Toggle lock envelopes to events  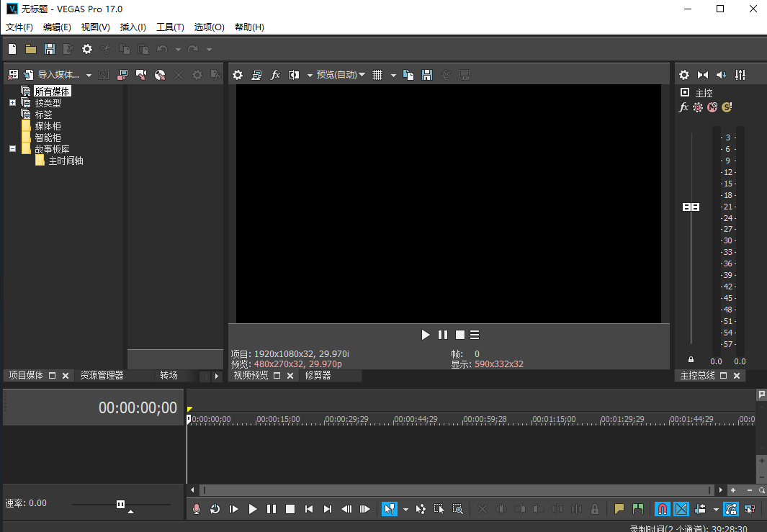click(x=731, y=509)
